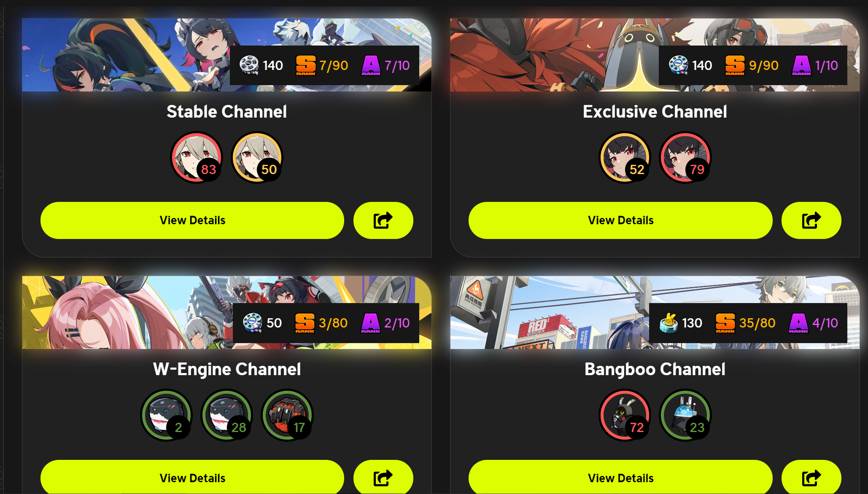Share the Exclusive Channel summary
This screenshot has height=494, width=868.
[x=811, y=220]
